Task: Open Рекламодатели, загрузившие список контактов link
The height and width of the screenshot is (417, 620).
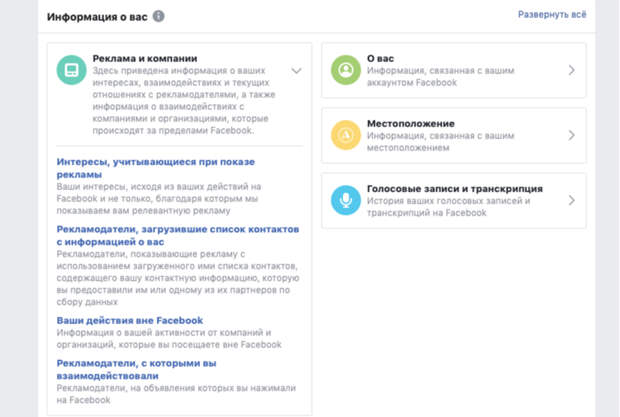Action: click(178, 236)
